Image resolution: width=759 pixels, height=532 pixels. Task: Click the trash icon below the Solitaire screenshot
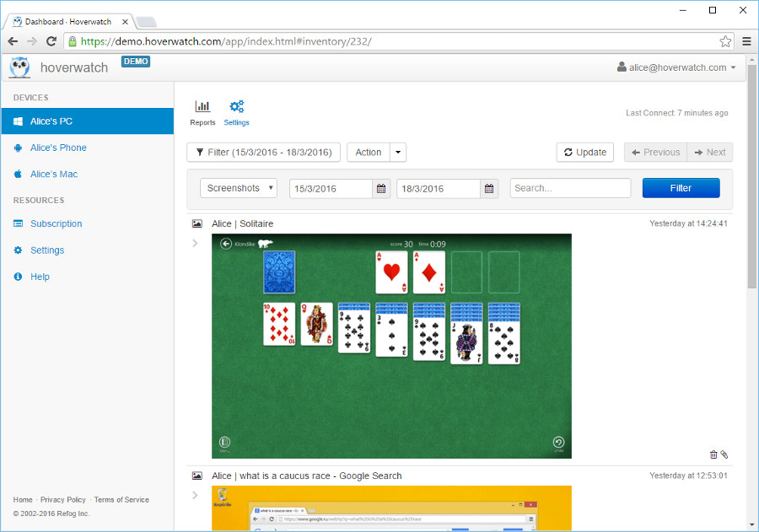click(713, 454)
